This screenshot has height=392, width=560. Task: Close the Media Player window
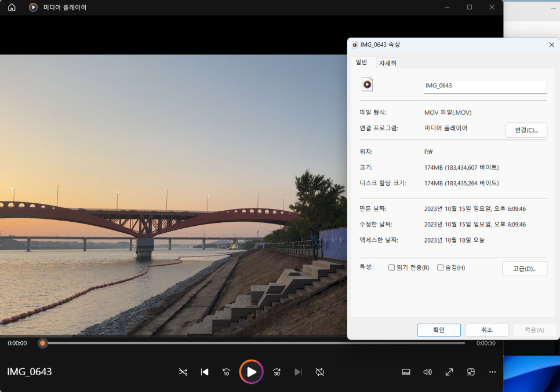click(x=492, y=7)
